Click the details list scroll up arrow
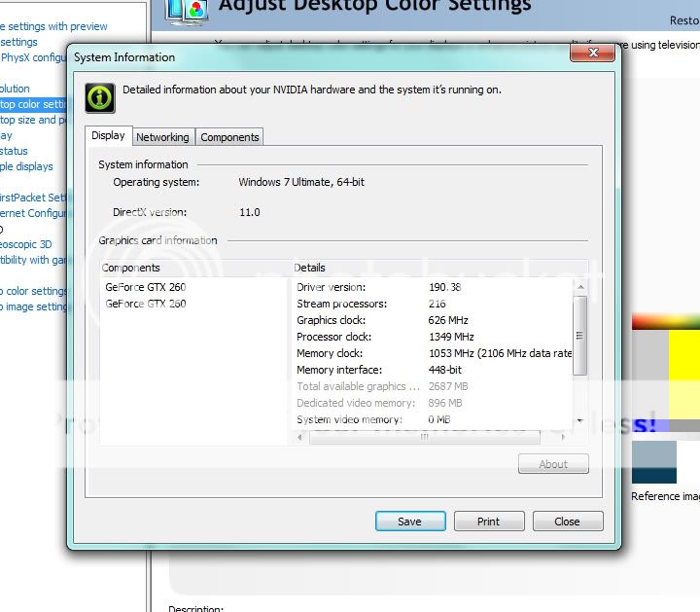 click(579, 287)
